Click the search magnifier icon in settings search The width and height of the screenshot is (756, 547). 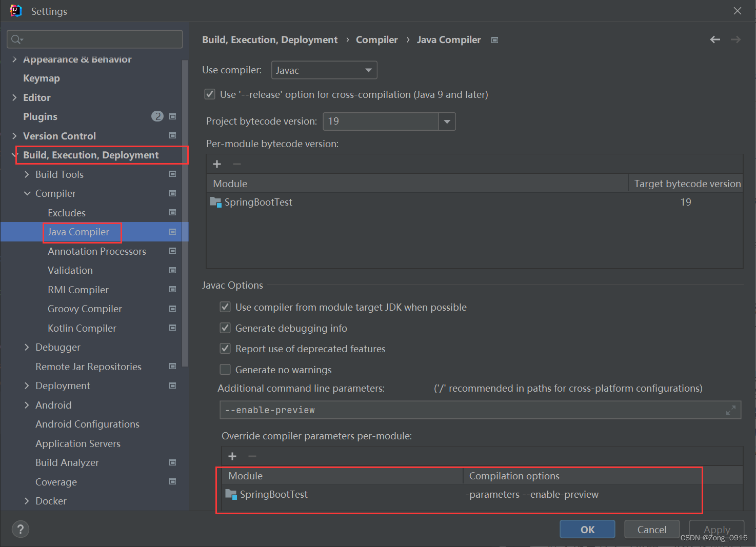(x=16, y=39)
